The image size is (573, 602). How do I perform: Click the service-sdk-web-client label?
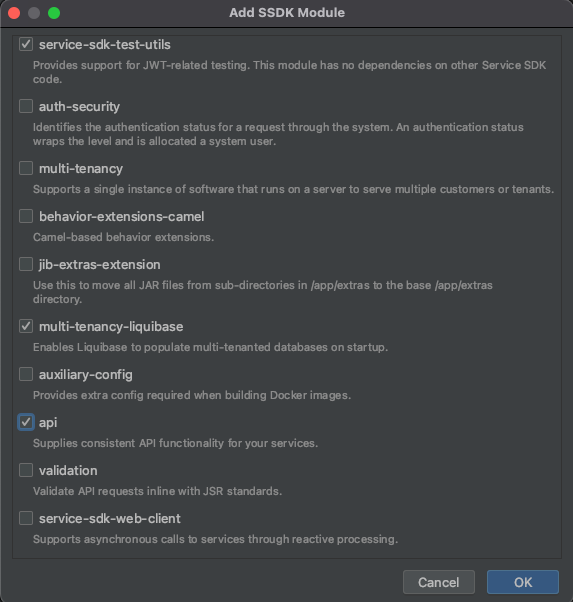[109, 518]
